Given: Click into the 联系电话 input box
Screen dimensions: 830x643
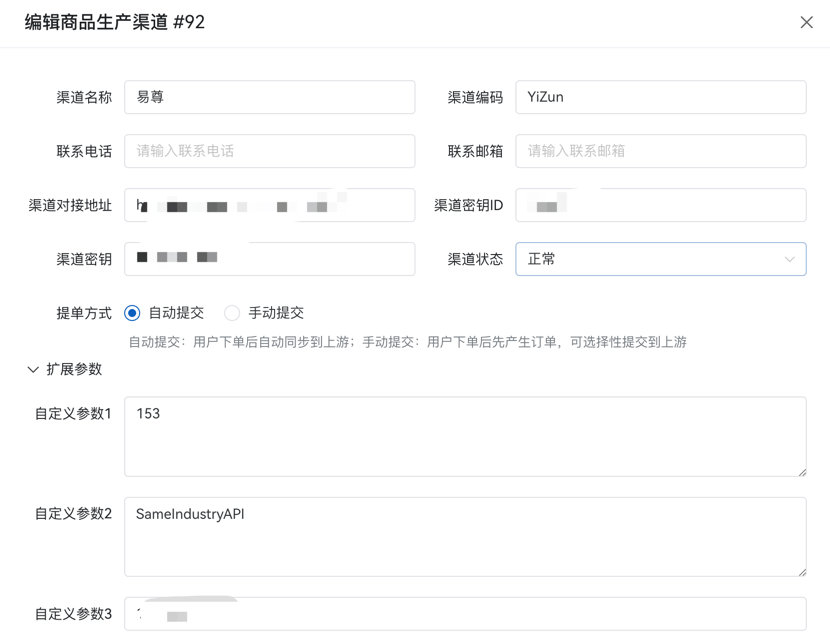Looking at the screenshot, I should pos(269,151).
